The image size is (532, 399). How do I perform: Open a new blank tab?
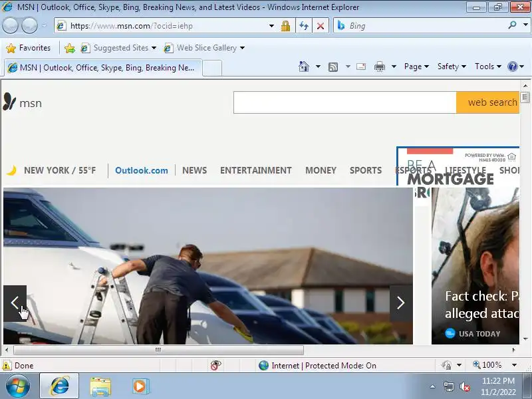click(212, 68)
